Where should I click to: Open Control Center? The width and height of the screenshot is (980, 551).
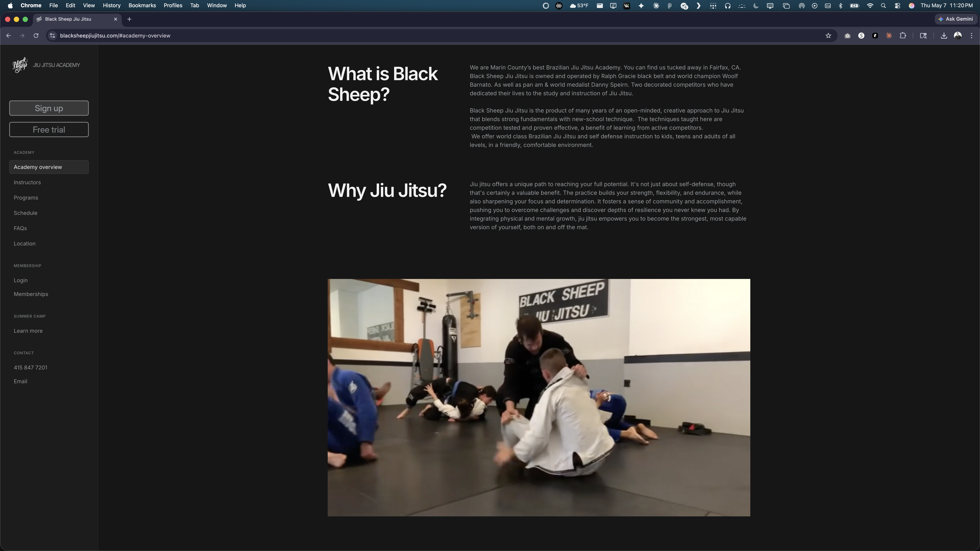click(x=898, y=5)
